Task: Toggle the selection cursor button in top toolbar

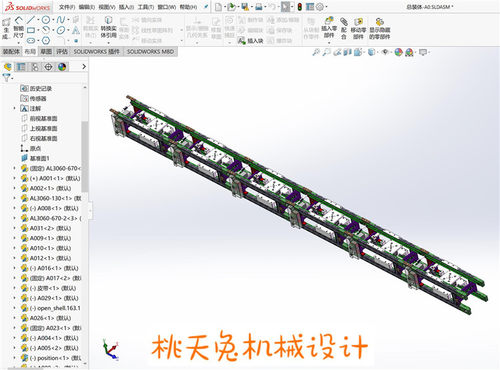Action: pos(285,7)
